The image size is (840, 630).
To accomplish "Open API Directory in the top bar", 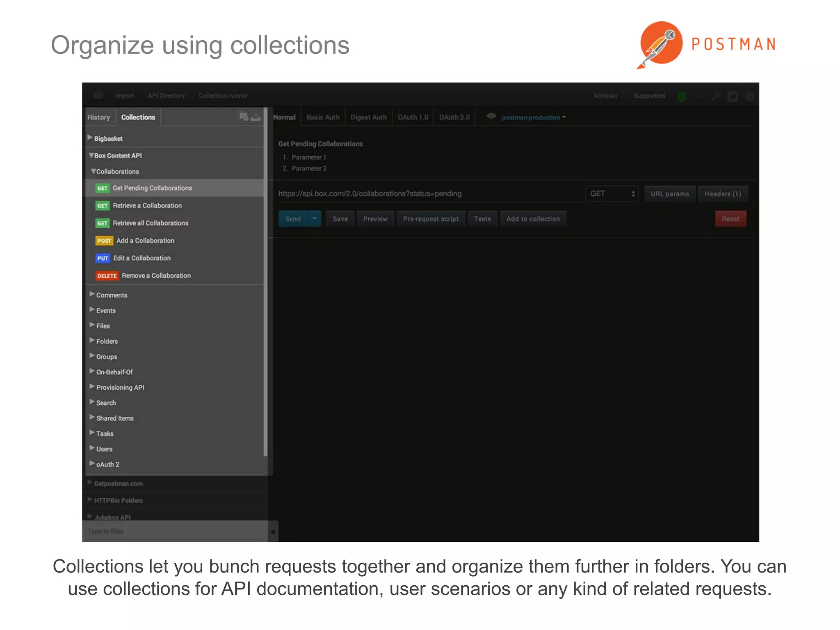I will point(167,96).
